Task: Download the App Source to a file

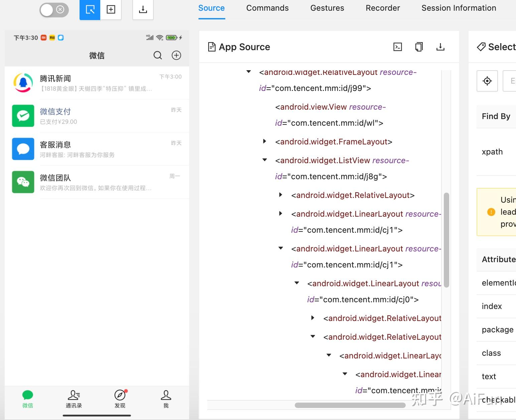Action: (x=440, y=47)
